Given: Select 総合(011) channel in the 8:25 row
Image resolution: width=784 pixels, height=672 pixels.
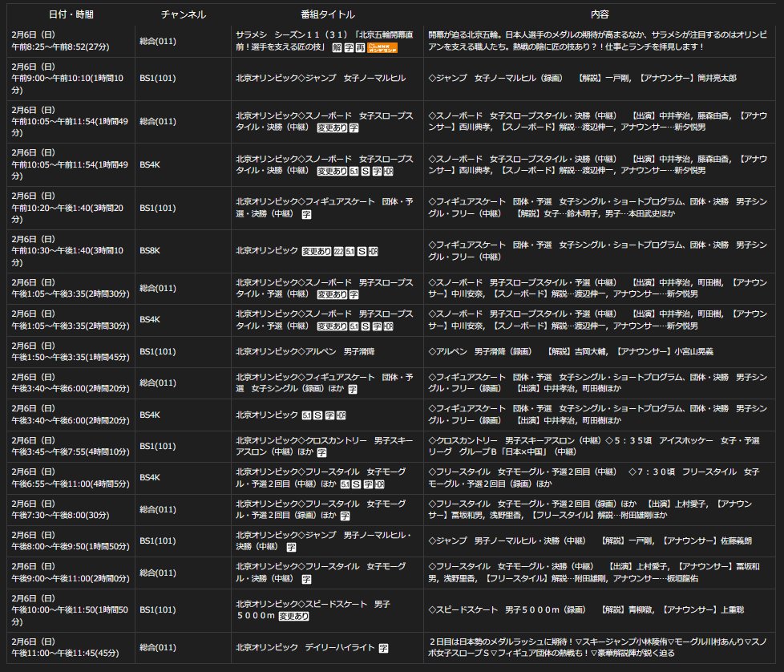Looking at the screenshot, I should 157,41.
